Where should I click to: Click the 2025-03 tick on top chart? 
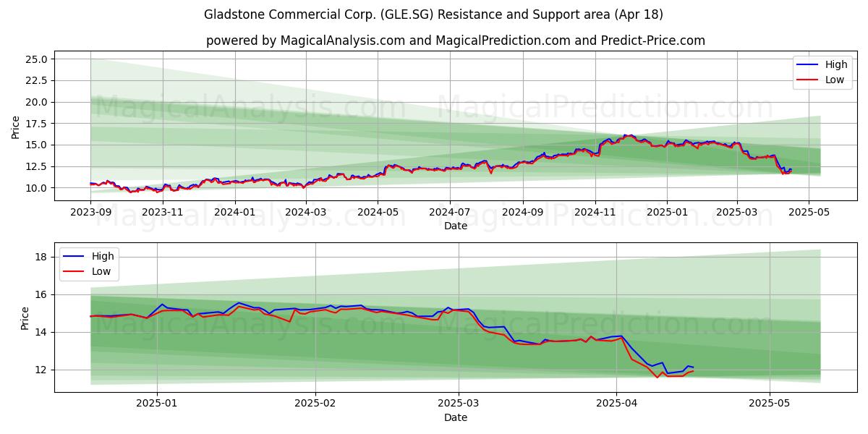click(x=737, y=212)
